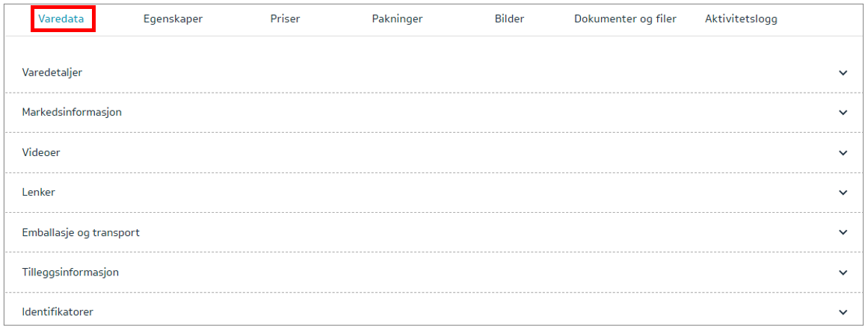Click the Tilleggsinformasjon chevron arrow
This screenshot has height=330, width=868.
point(843,273)
